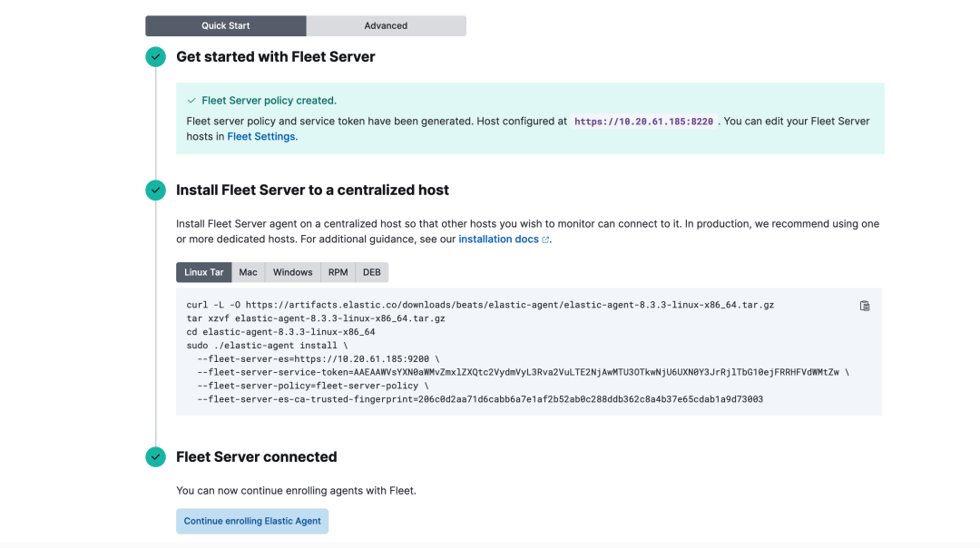Open the Advanced tab
Image resolution: width=980 pixels, height=548 pixels.
pyautogui.click(x=386, y=25)
